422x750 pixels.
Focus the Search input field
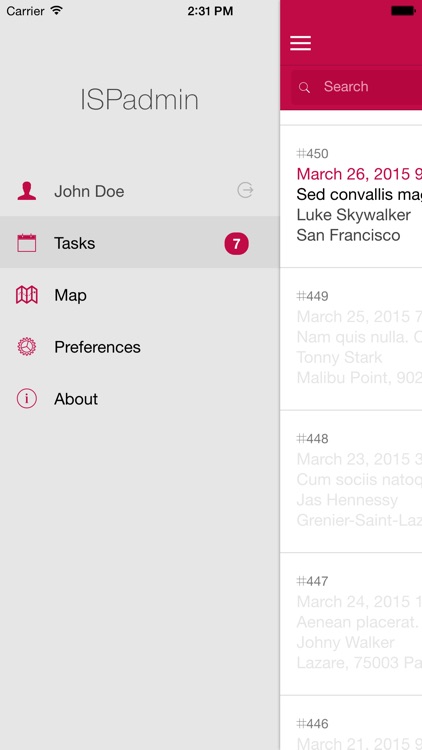click(356, 87)
